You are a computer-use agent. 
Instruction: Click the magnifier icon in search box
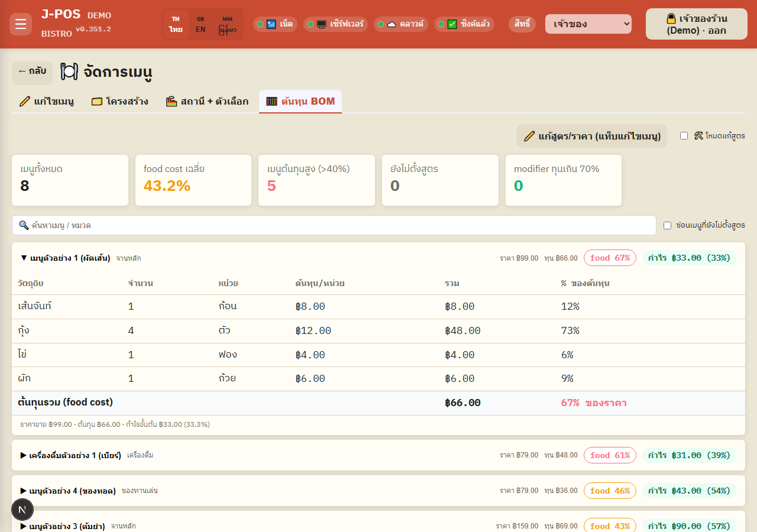[24, 225]
